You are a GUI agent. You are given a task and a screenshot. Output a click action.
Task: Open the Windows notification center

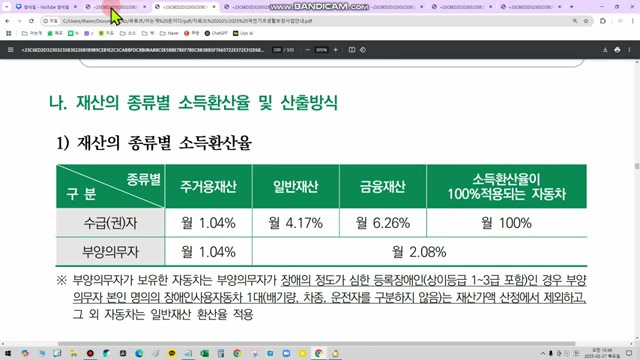[629, 353]
